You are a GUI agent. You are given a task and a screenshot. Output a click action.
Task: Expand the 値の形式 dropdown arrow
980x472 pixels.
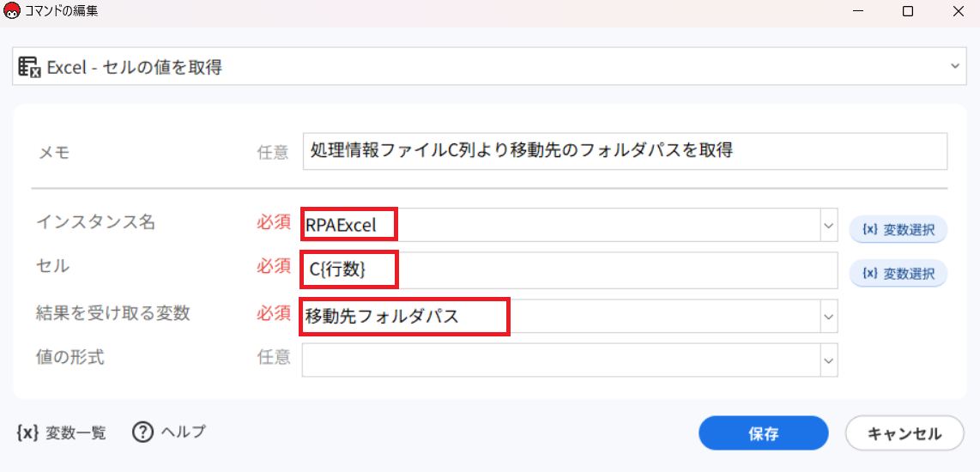[x=829, y=360]
